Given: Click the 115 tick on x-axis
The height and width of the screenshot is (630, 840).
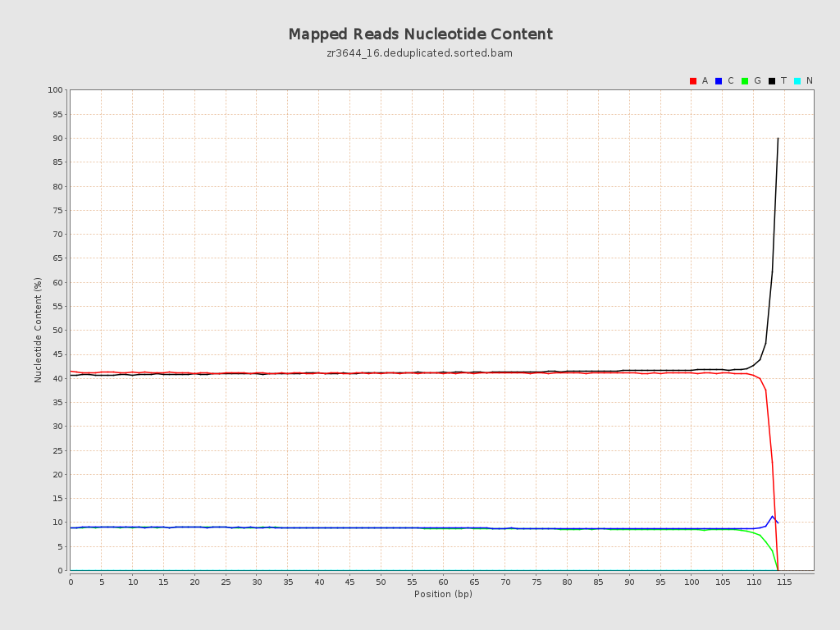Looking at the screenshot, I should [783, 582].
